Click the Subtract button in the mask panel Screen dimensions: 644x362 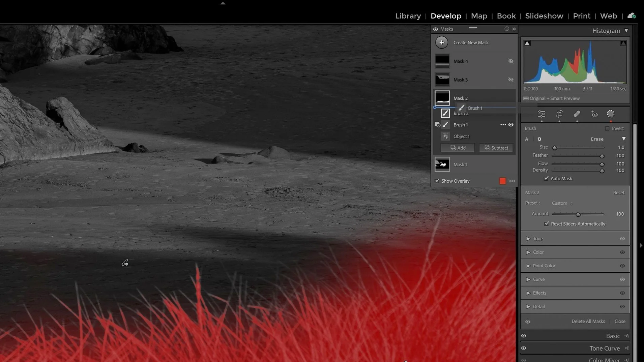496,148
